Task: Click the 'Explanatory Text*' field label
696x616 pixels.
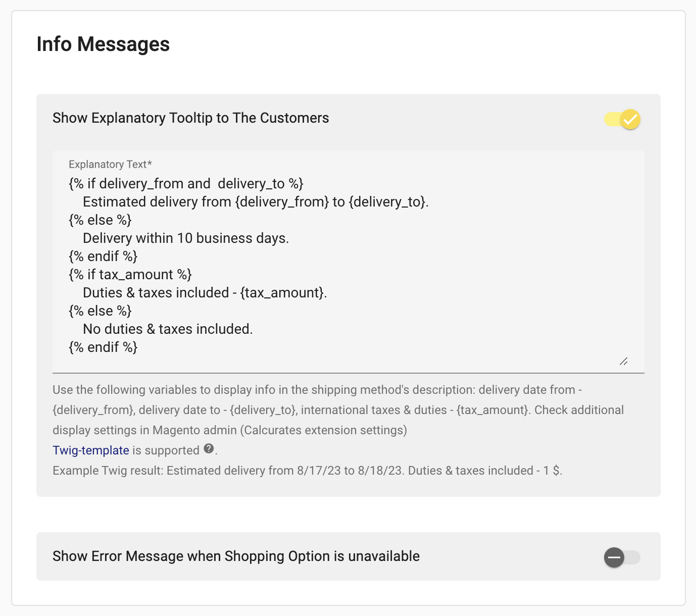Action: (111, 165)
